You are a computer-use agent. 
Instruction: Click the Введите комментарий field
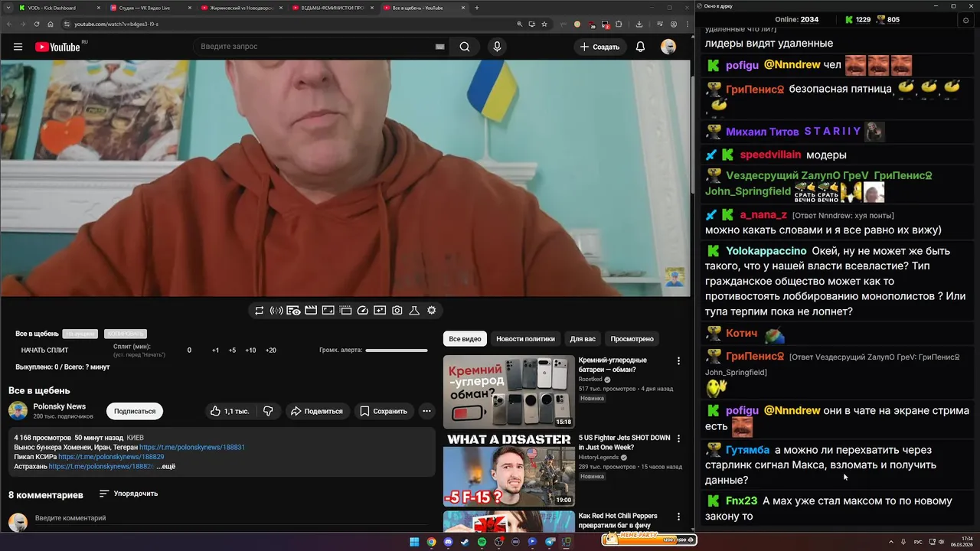pos(230,519)
